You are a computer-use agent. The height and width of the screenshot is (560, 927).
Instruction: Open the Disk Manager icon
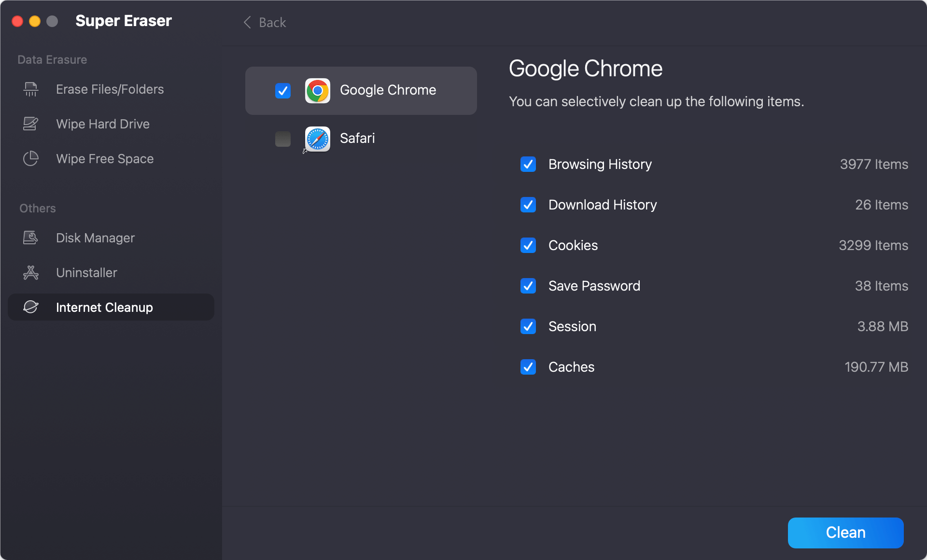point(30,238)
